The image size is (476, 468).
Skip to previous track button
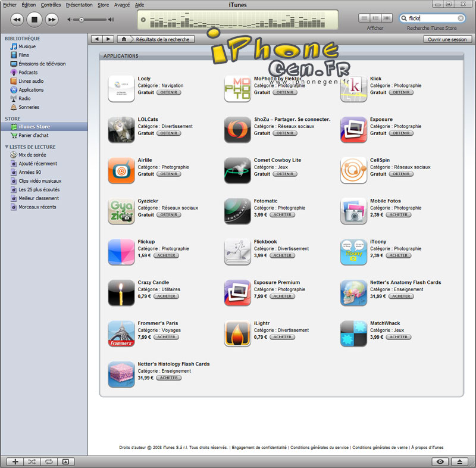point(17,20)
